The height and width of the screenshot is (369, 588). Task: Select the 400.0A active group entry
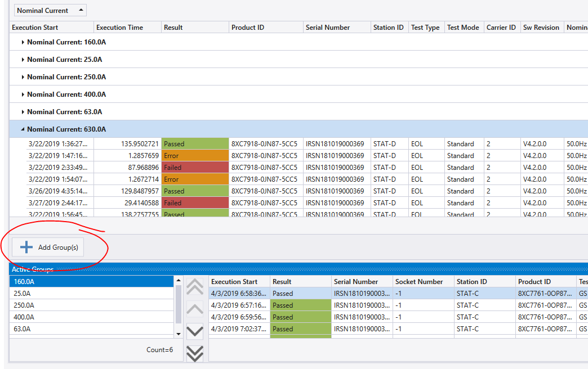pos(91,317)
